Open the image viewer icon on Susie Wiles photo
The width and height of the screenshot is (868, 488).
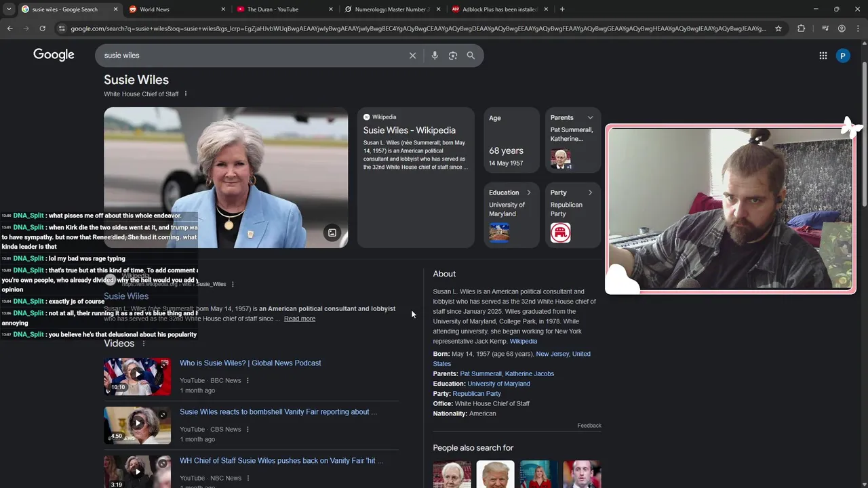(x=332, y=233)
